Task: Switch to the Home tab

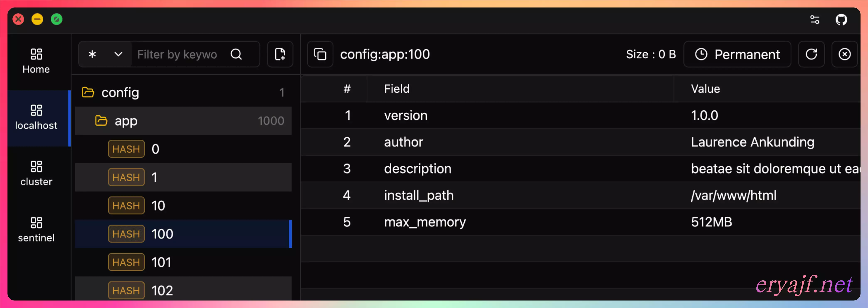Action: (36, 61)
